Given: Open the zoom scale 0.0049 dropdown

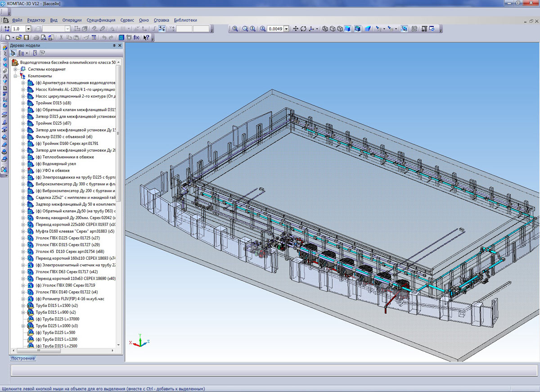Looking at the screenshot, I should (x=286, y=29).
